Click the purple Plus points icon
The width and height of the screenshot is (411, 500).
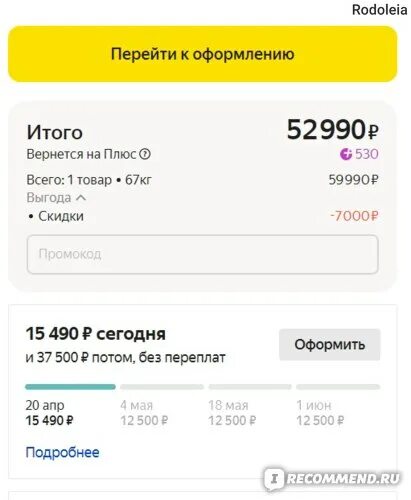pyautogui.click(x=346, y=154)
